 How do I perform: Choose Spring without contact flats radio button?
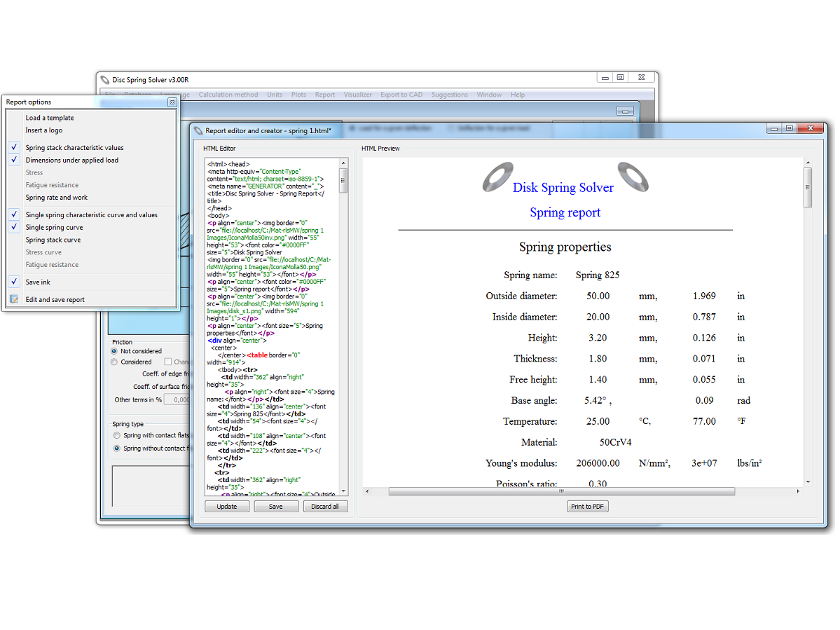(117, 448)
